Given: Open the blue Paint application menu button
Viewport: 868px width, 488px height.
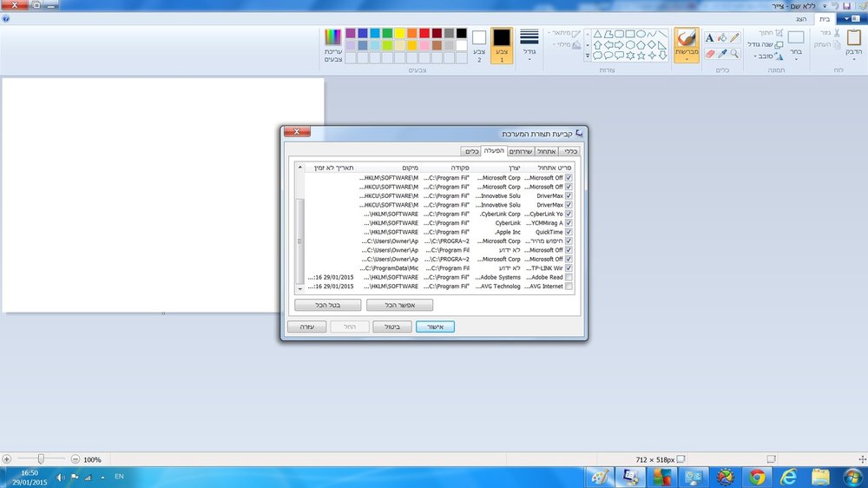Looking at the screenshot, I should point(851,19).
